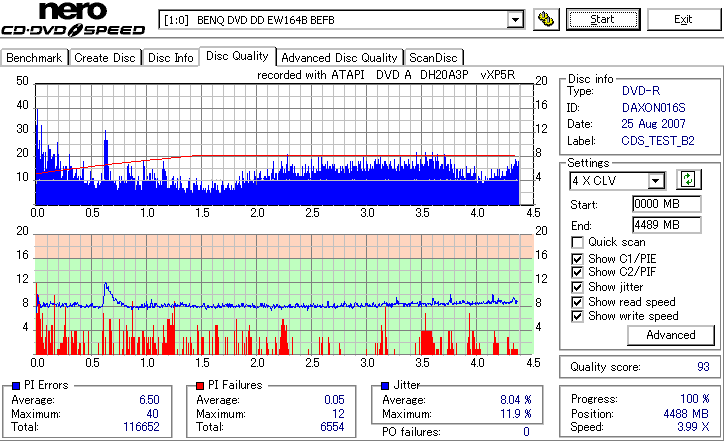The height and width of the screenshot is (441, 724).
Task: Open the ScanDisc tab
Action: point(433,58)
